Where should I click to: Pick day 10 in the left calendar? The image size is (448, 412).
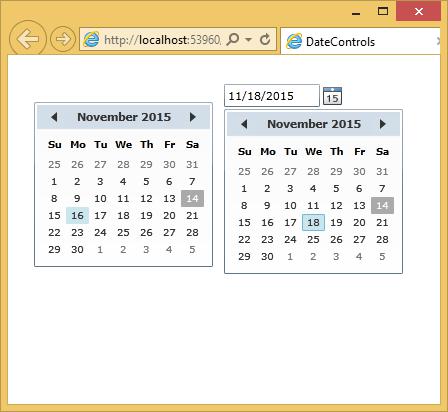click(x=100, y=198)
